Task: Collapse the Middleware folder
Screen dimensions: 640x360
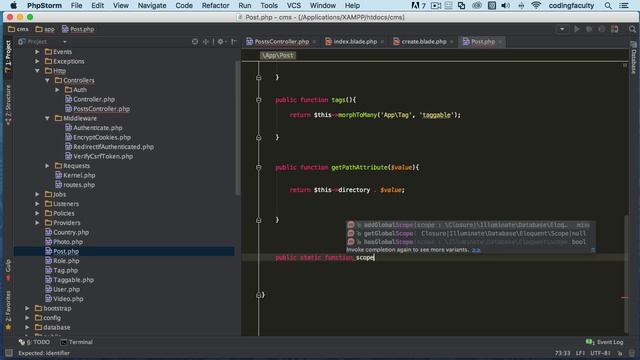Action: click(47, 118)
